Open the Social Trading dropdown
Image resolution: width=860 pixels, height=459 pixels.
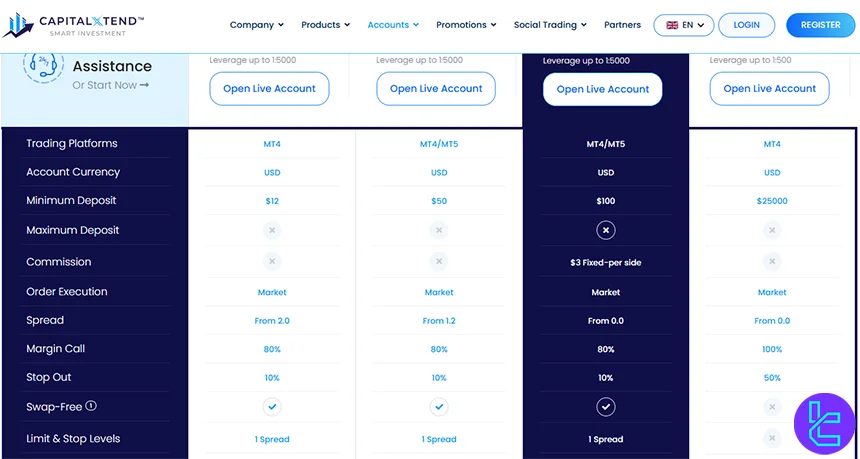click(x=550, y=25)
